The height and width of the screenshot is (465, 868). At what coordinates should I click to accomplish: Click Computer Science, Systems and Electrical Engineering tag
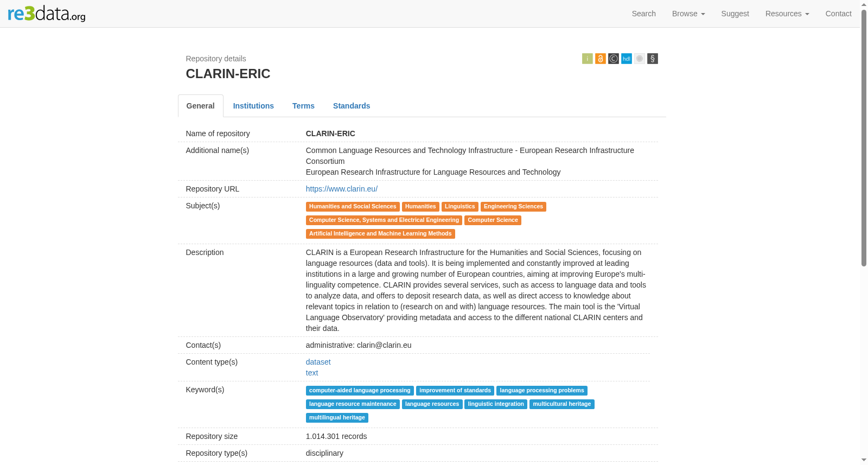pyautogui.click(x=384, y=220)
